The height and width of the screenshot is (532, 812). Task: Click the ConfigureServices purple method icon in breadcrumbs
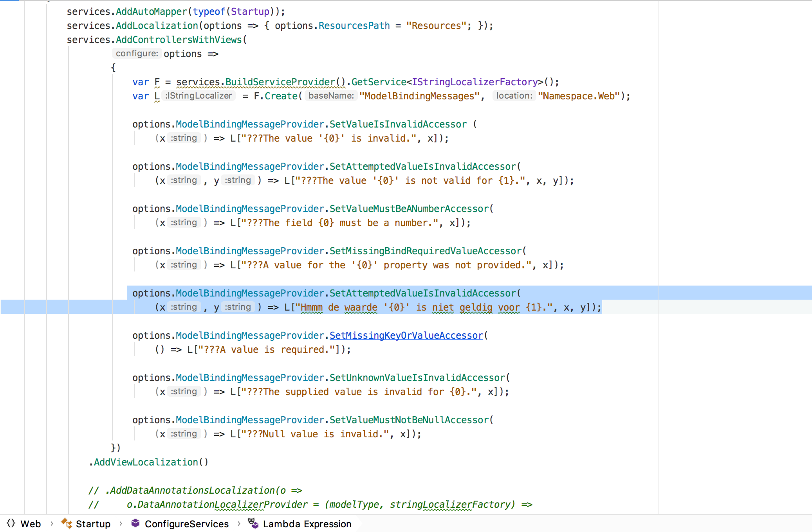pos(135,524)
